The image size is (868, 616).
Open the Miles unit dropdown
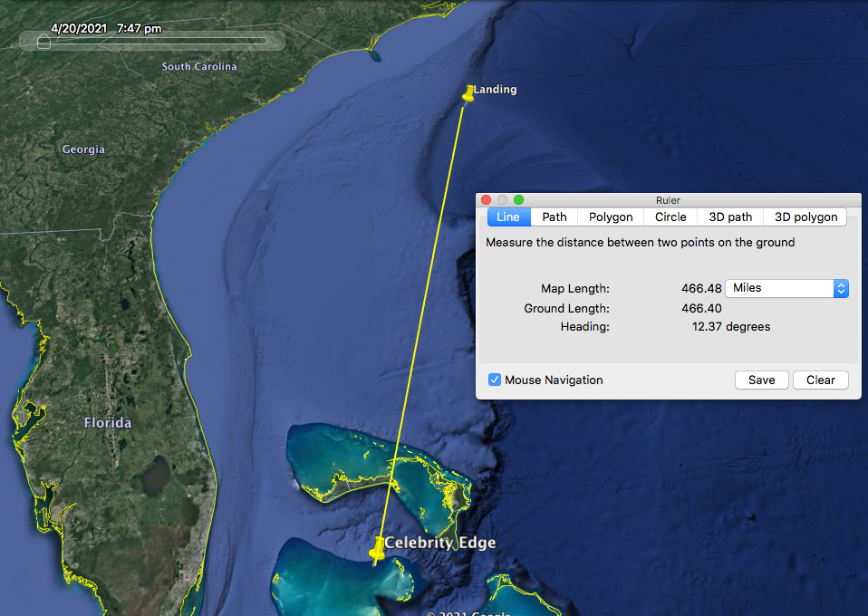pyautogui.click(x=786, y=288)
